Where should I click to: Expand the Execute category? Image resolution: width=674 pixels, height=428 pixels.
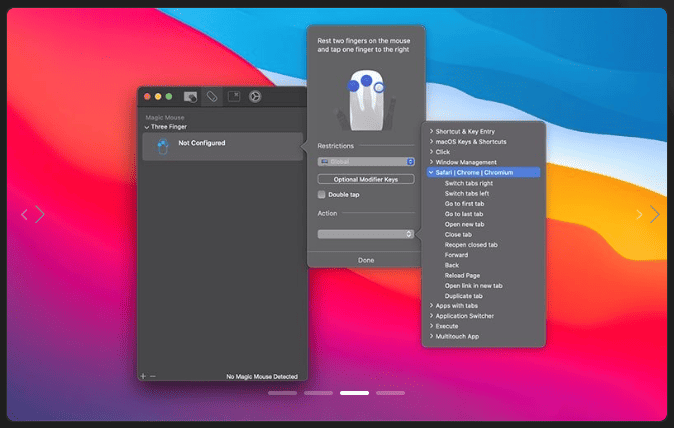click(x=431, y=326)
